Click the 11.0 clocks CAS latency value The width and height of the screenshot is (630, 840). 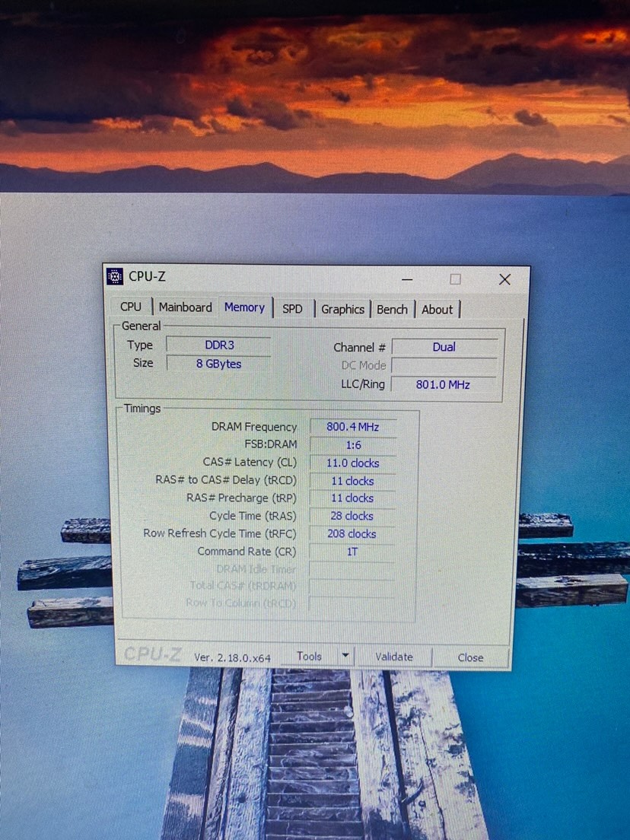tap(352, 463)
